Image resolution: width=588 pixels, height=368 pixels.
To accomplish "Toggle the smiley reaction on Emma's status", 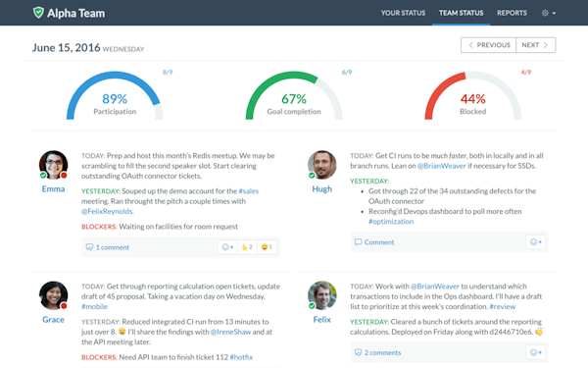I will (267, 247).
